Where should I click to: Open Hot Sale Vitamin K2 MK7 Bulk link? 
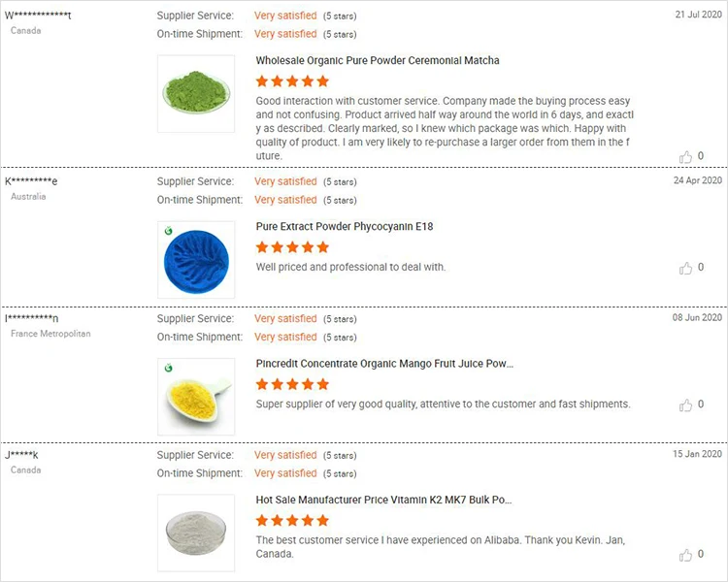[383, 501]
